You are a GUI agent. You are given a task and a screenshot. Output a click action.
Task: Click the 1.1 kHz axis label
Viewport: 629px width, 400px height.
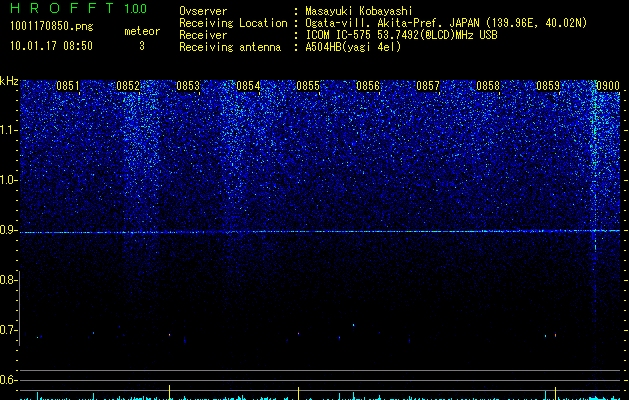[9, 130]
